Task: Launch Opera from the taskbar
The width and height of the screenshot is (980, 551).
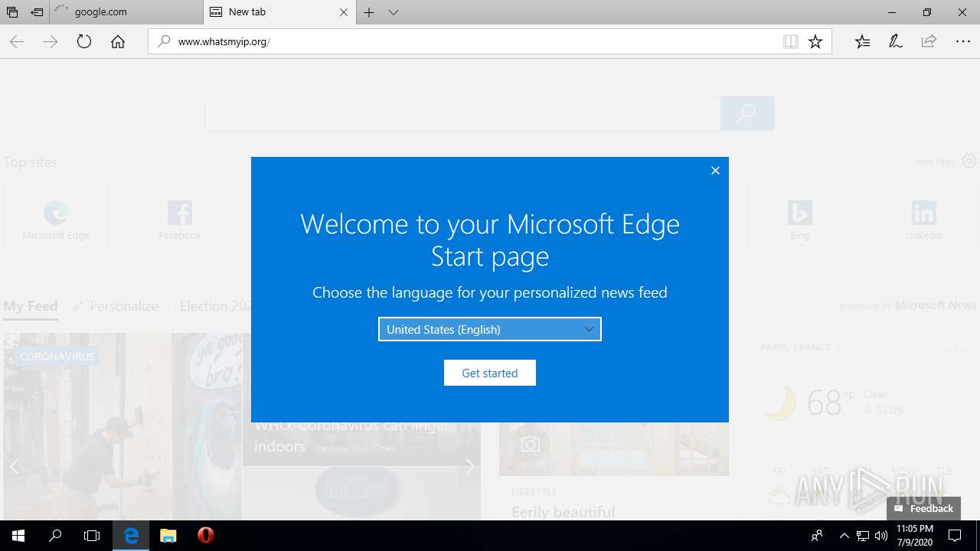Action: coord(205,536)
